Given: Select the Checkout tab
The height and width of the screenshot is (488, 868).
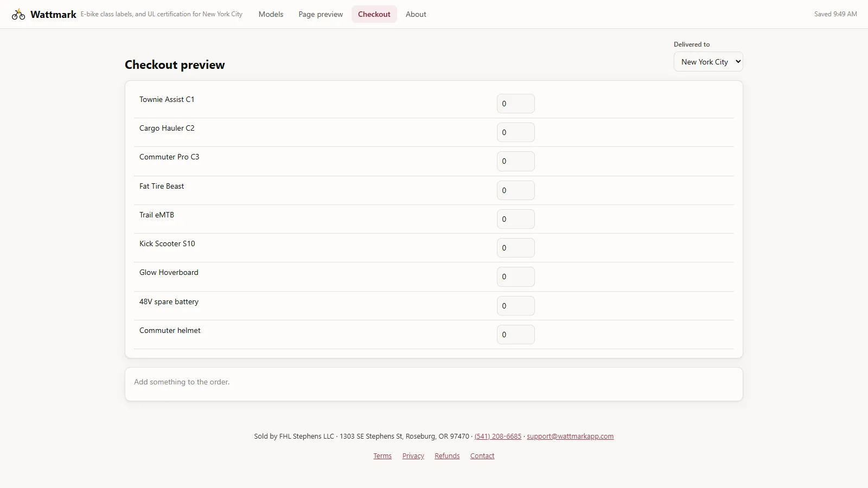Looking at the screenshot, I should point(374,14).
